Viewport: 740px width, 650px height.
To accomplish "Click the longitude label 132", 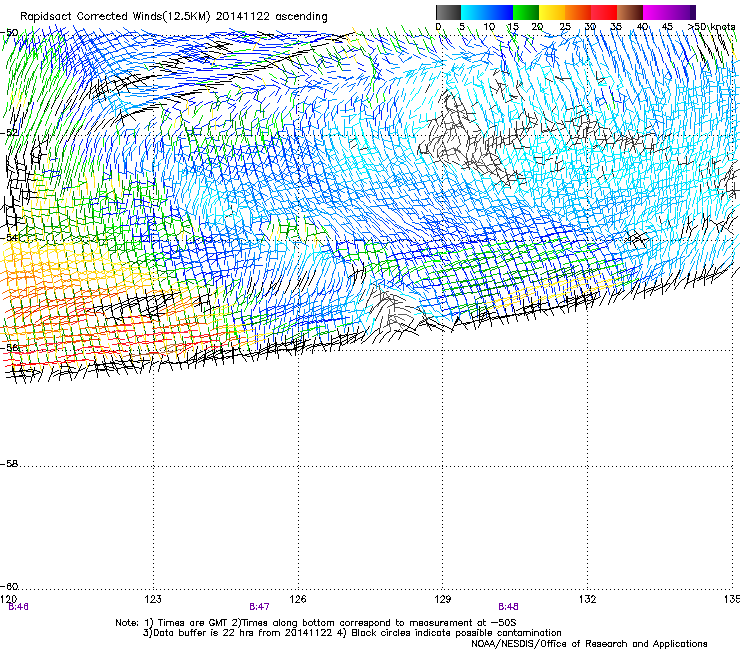I will [588, 599].
